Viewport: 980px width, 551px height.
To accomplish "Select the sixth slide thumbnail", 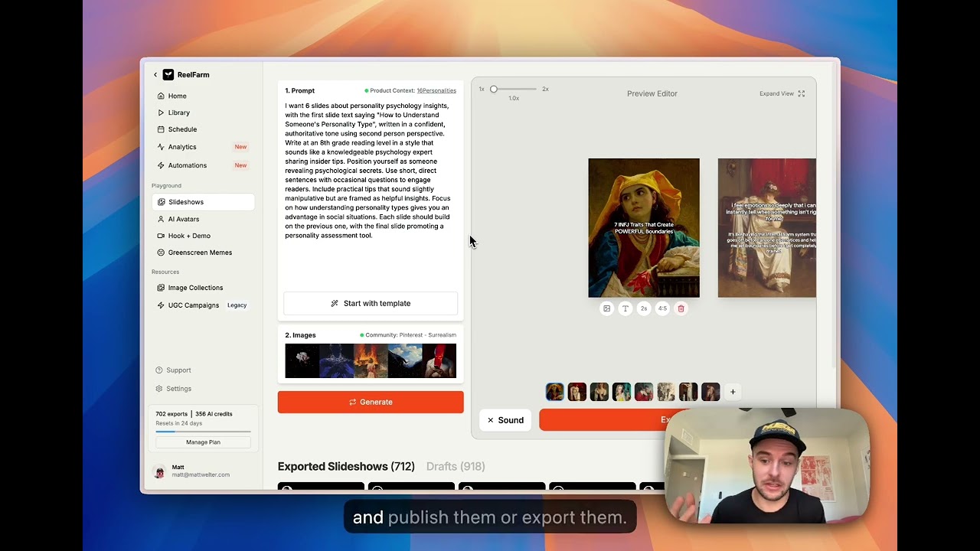I will click(666, 393).
